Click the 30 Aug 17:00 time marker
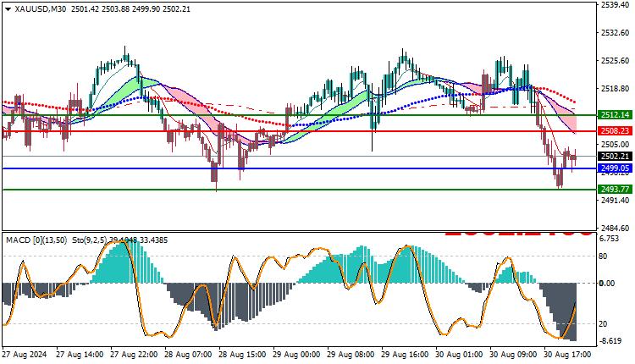The image size is (635, 364). point(567,355)
